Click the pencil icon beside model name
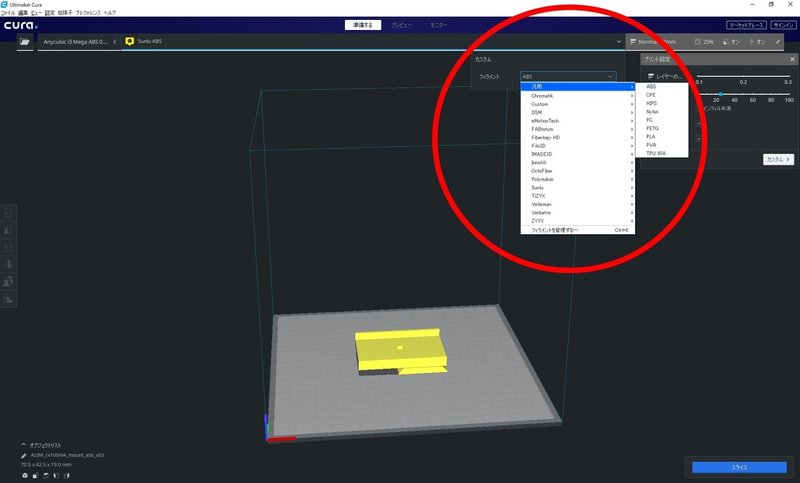The image size is (800, 483). tap(24, 455)
